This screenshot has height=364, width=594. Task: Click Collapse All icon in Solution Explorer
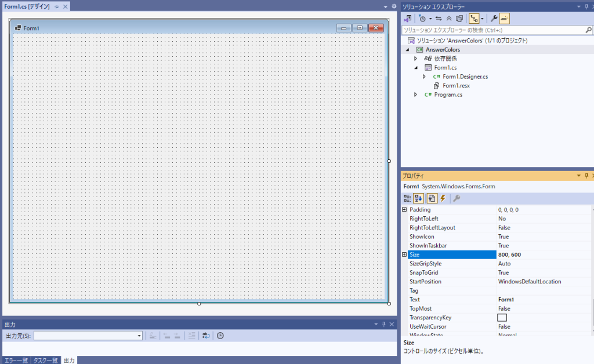[x=450, y=19]
